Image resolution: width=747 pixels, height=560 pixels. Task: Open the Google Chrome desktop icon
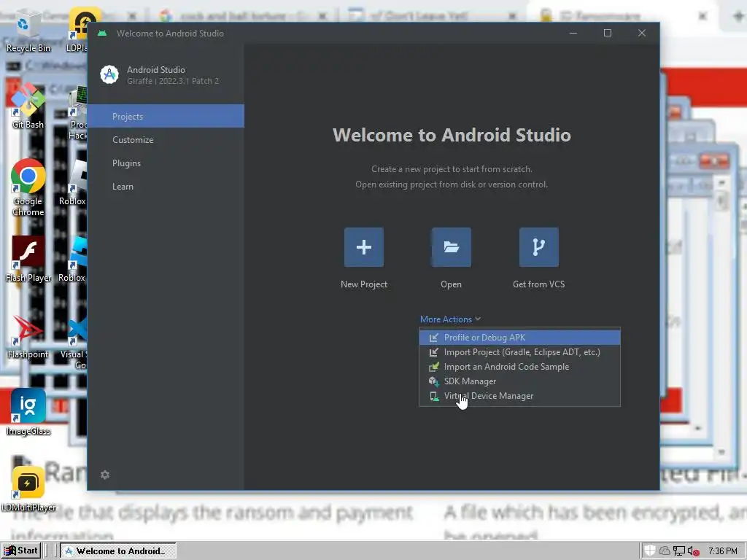point(28,187)
